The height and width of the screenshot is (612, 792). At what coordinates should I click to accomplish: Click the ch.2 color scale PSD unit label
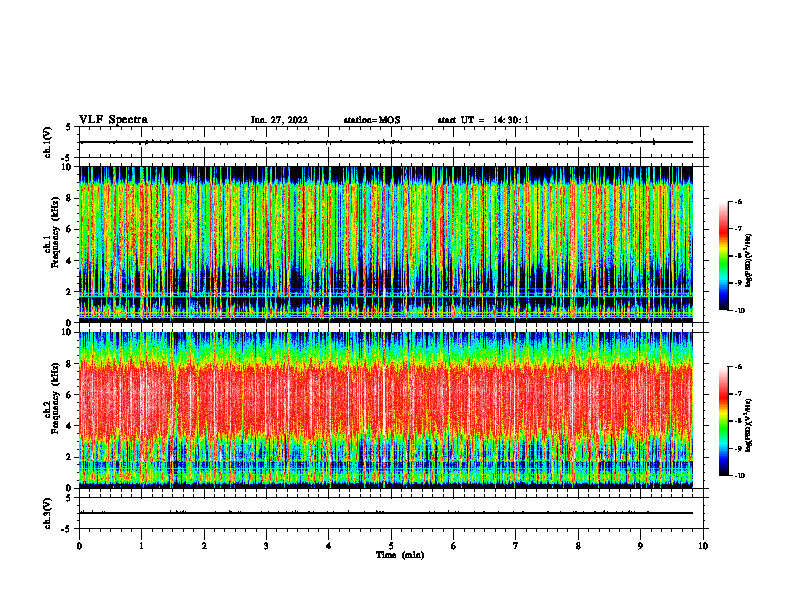click(x=749, y=424)
